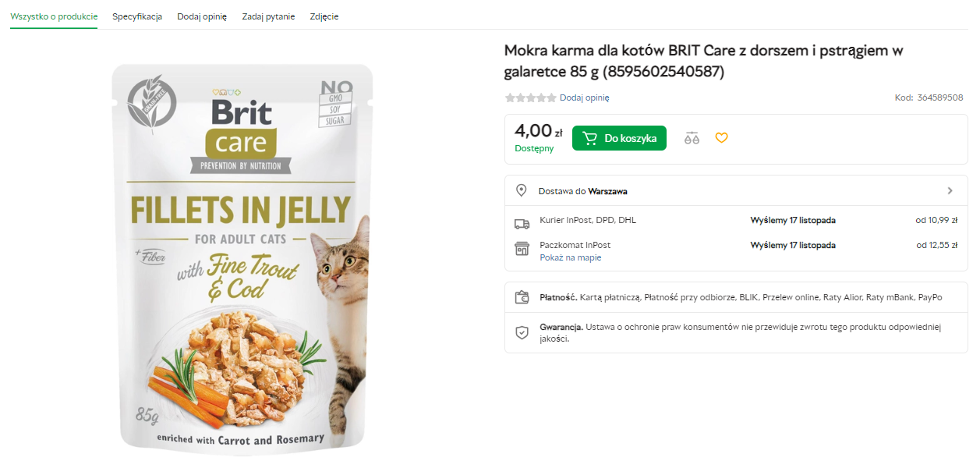Click Dodaj opinię link beside the stars
This screenshot has width=980, height=461.
point(584,98)
